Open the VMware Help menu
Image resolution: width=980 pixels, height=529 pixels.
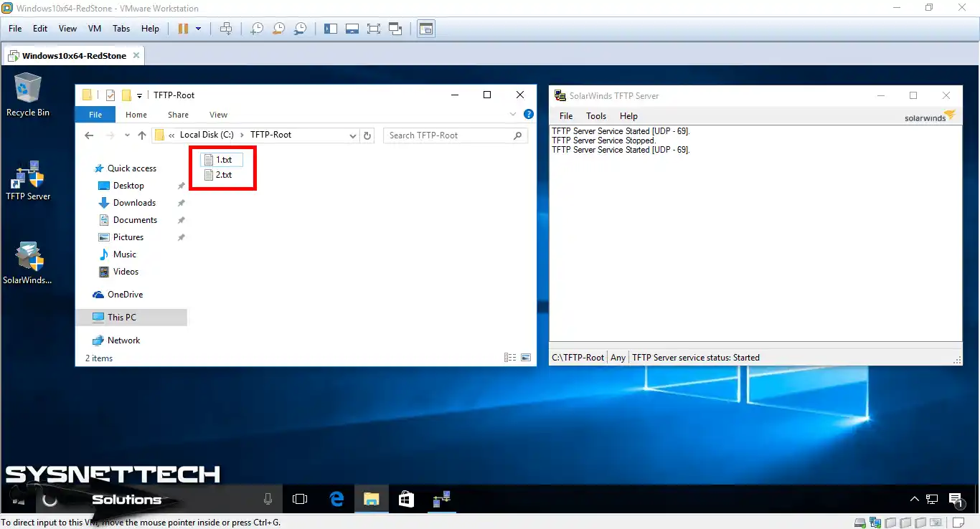150,29
